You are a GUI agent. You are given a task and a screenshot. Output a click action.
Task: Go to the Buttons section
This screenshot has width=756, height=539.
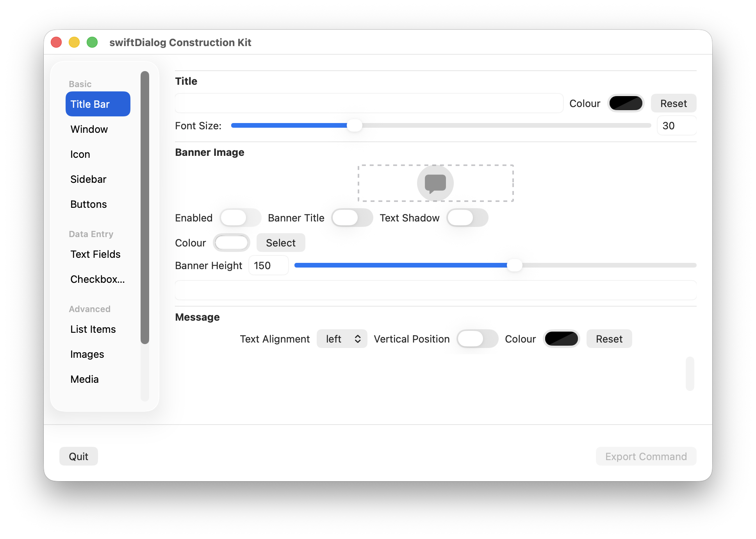89,204
